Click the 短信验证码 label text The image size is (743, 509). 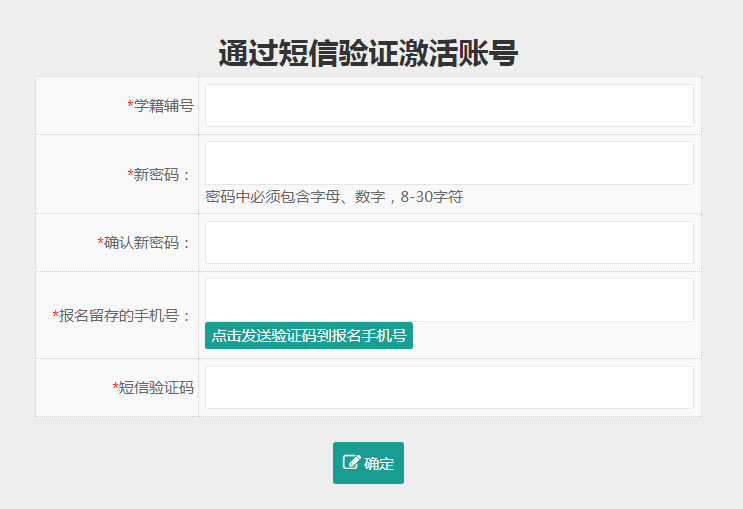tap(156, 387)
